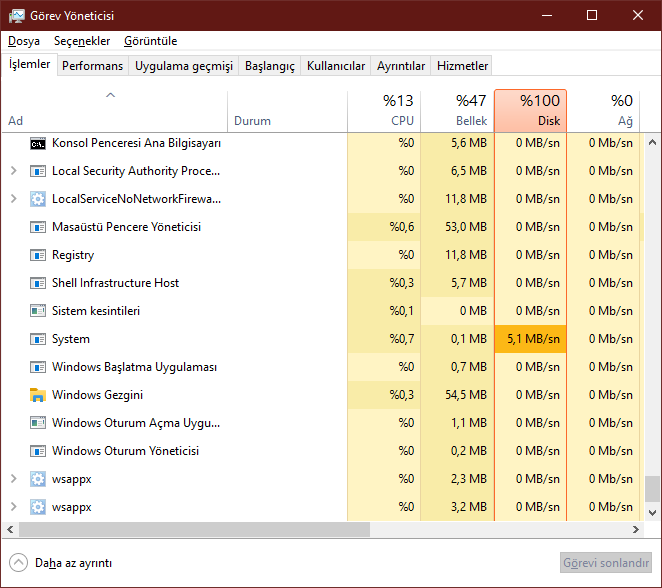Select the System row's 5,1 MB/sn disk cell

coord(530,339)
